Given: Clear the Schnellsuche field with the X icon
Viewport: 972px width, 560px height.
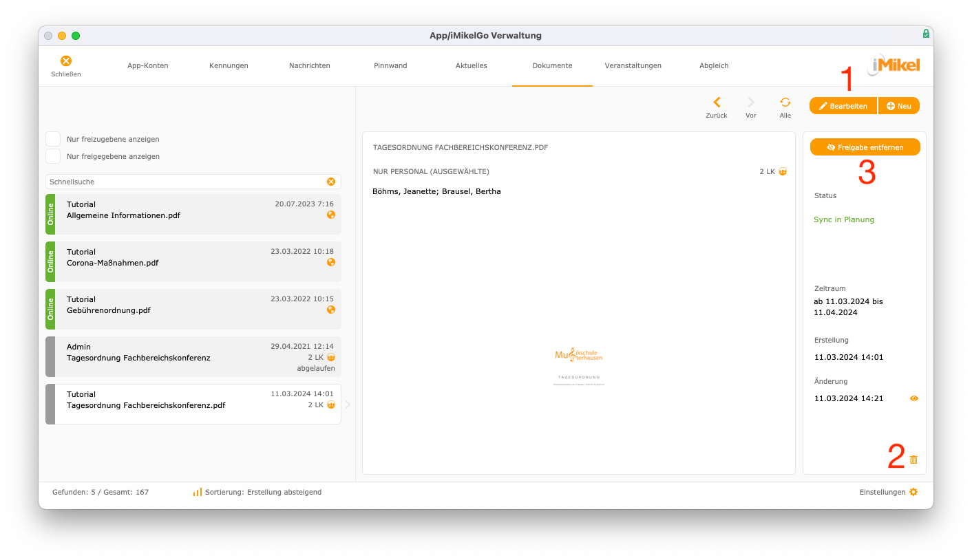Looking at the screenshot, I should (x=331, y=182).
